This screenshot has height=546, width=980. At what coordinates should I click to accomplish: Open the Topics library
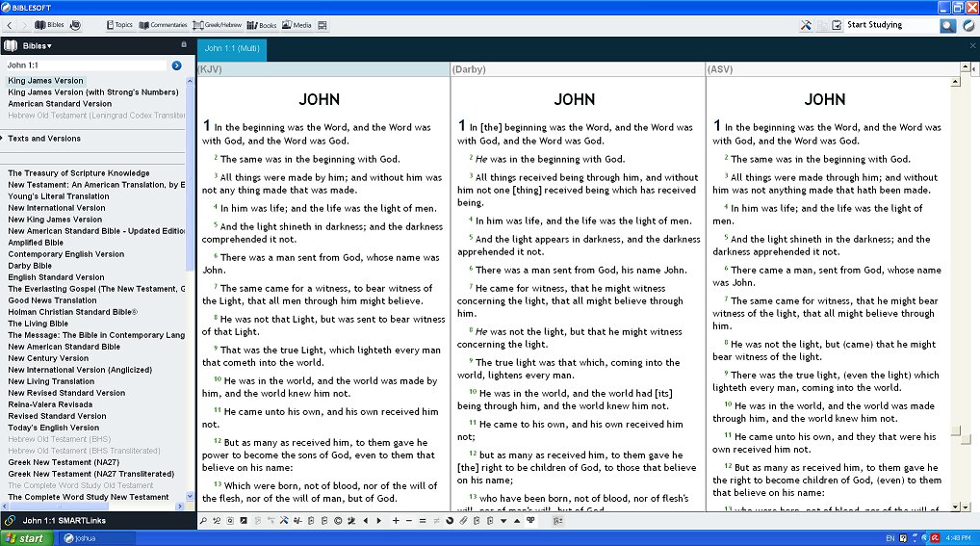119,25
